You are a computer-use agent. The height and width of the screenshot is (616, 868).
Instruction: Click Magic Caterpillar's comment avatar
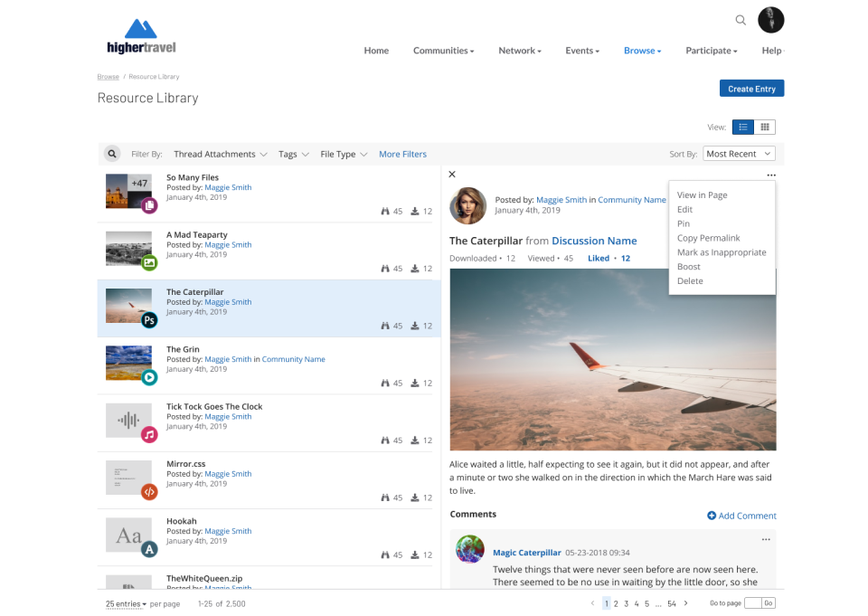click(x=470, y=549)
